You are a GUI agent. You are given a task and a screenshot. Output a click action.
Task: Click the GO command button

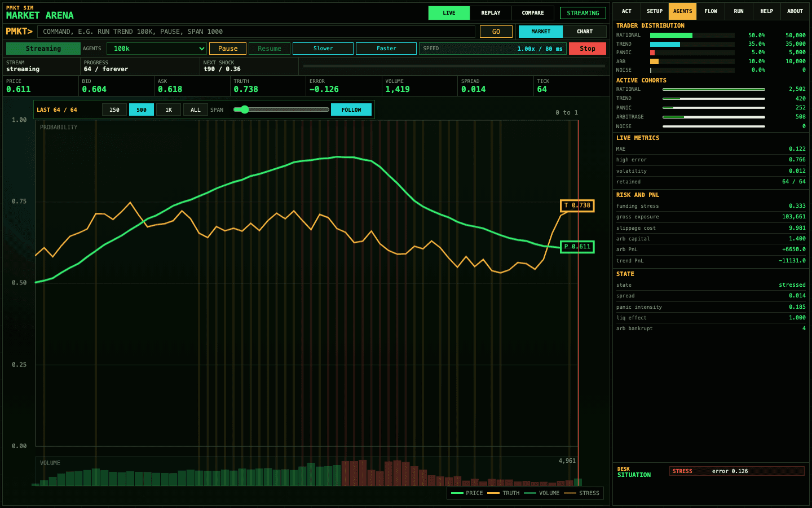496,32
